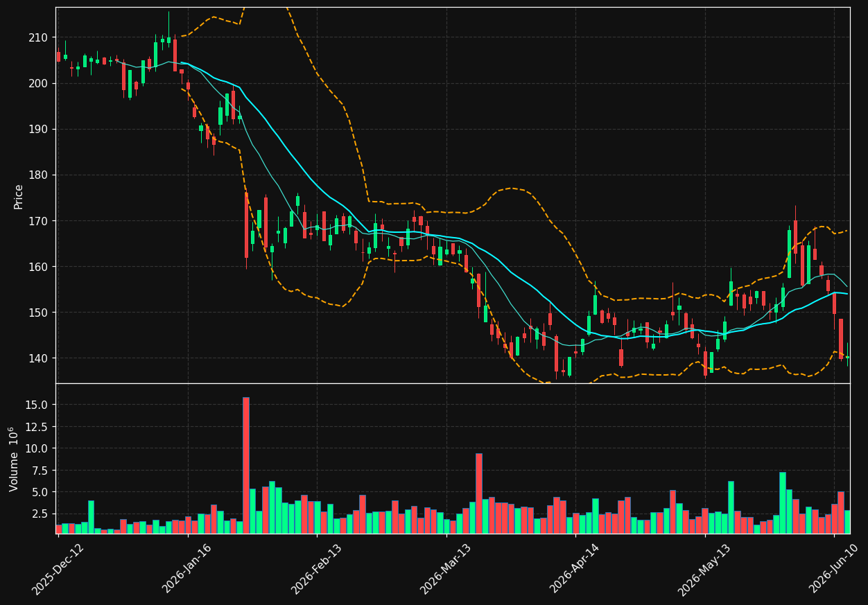The width and height of the screenshot is (868, 605).
Task: Click the 7.5 volume axis tick label
Action: tap(39, 471)
